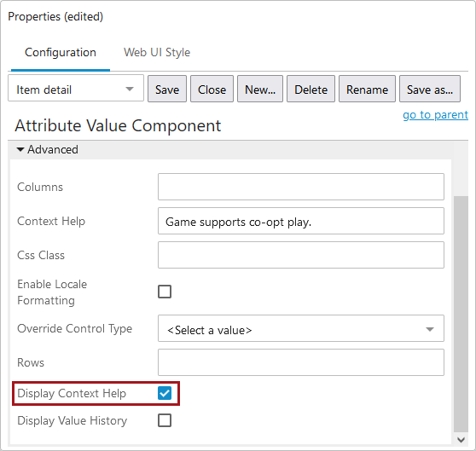The image size is (476, 451).
Task: Follow the go to parent link
Action: pyautogui.click(x=435, y=115)
